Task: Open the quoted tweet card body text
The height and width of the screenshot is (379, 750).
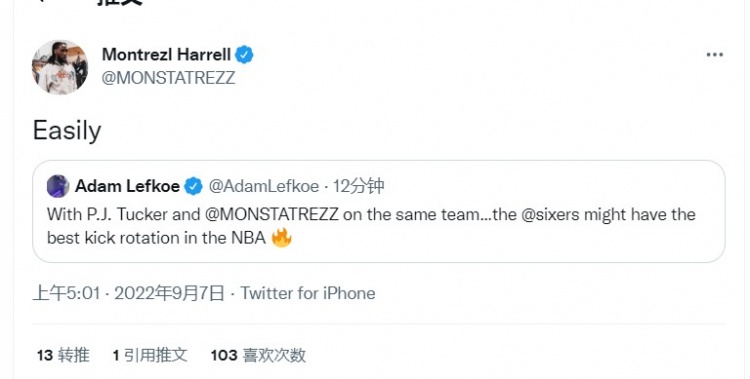Action: coord(371,226)
